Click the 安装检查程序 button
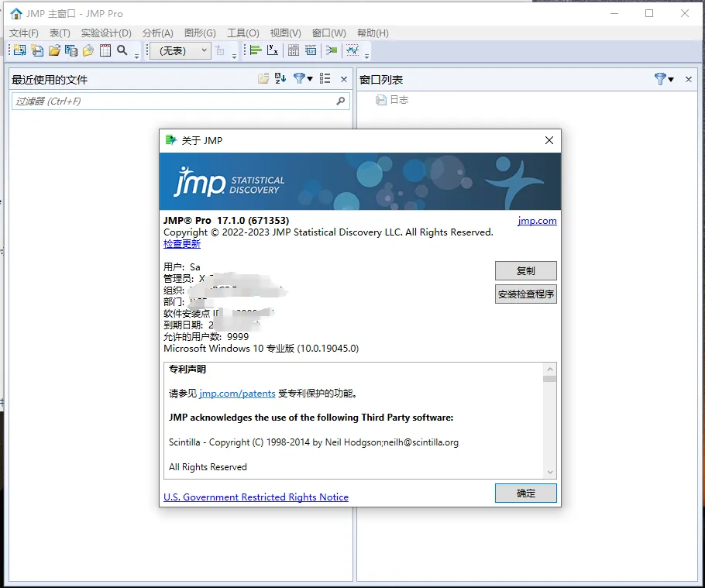Screen dimensions: 705x588 [525, 294]
